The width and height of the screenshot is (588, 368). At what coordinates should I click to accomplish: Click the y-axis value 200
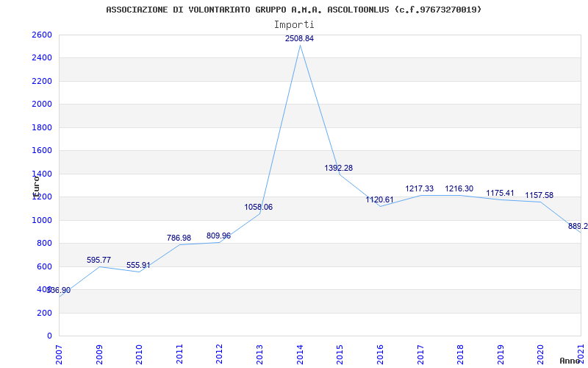point(45,313)
